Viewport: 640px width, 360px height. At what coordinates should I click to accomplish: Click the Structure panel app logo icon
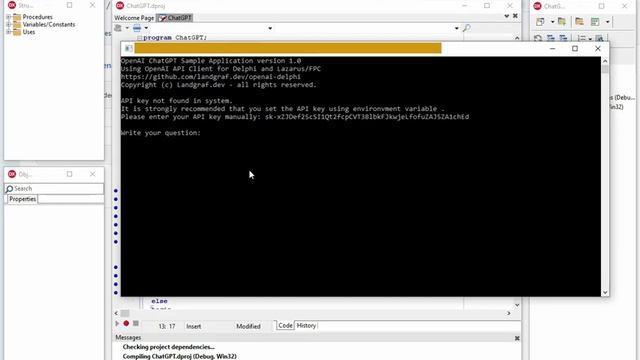(12, 5)
